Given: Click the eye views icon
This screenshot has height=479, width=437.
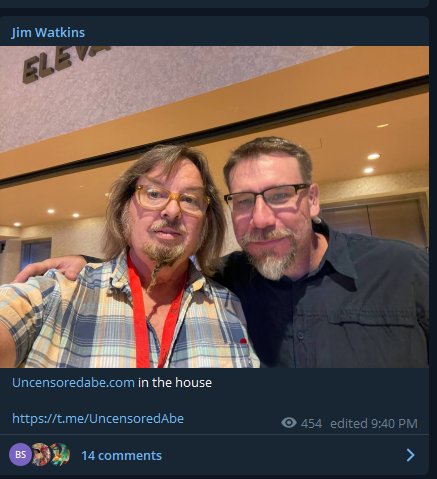Looking at the screenshot, I should tap(289, 423).
